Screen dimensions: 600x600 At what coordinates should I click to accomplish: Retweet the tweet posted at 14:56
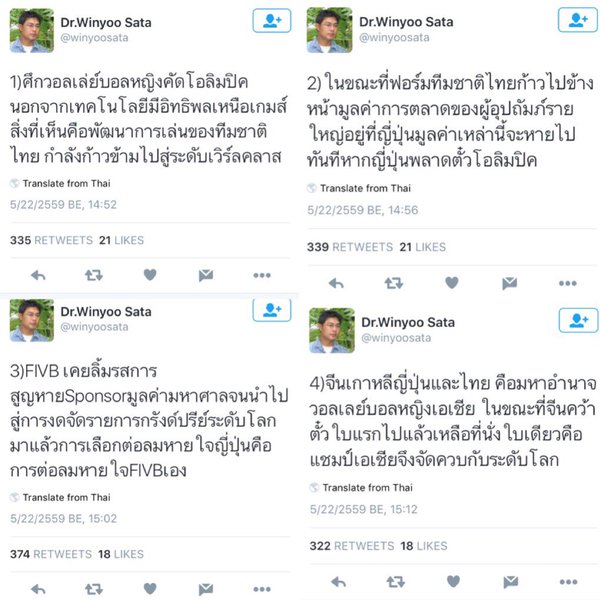(x=394, y=283)
